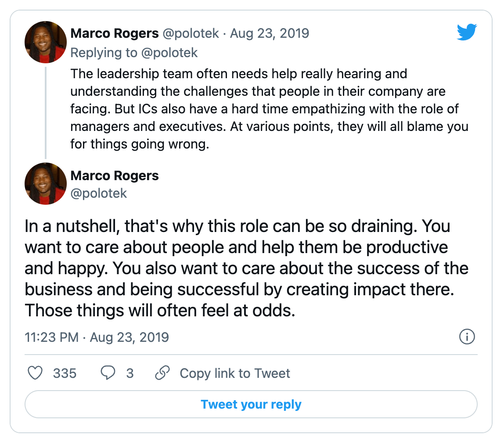Open the profile picture beside the parent tweet
Image resolution: width=504 pixels, height=442 pixels.
(46, 42)
